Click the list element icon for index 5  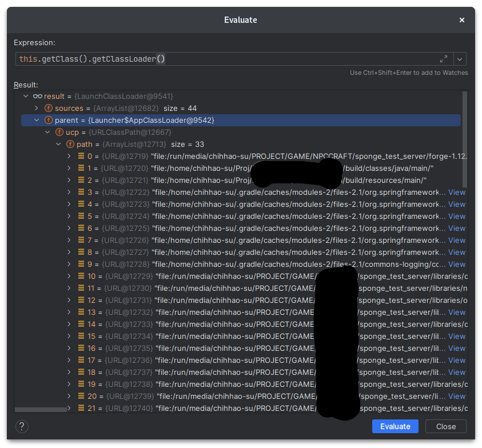[81, 216]
